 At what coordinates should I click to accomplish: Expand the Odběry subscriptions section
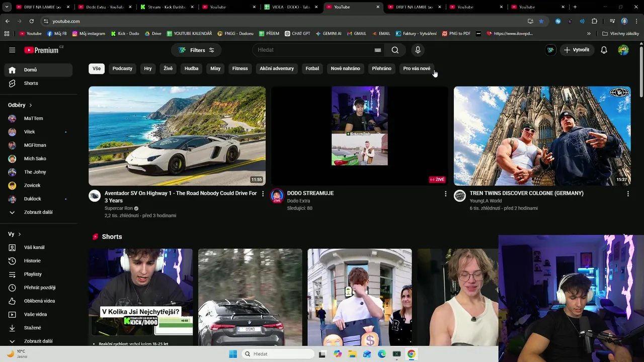click(20, 105)
